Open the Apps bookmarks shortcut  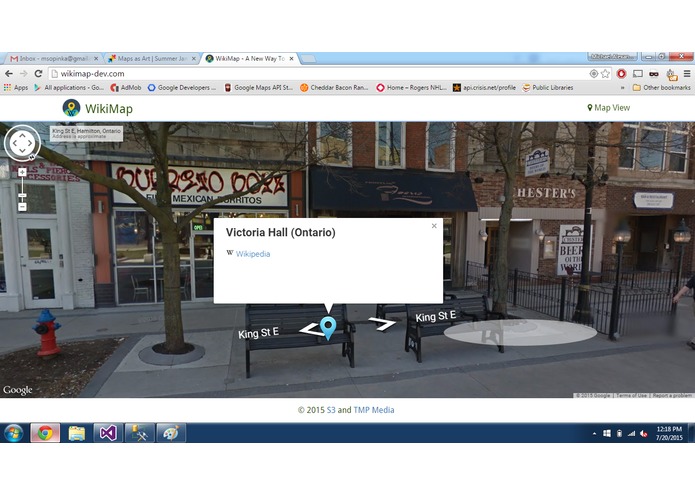click(16, 88)
